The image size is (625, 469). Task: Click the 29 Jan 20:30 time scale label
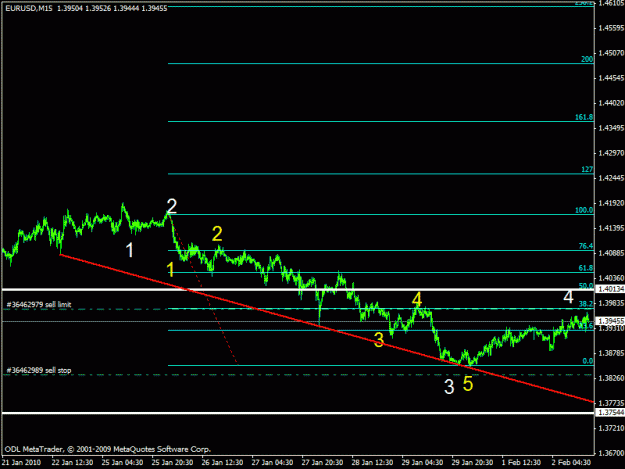[x=472, y=462]
